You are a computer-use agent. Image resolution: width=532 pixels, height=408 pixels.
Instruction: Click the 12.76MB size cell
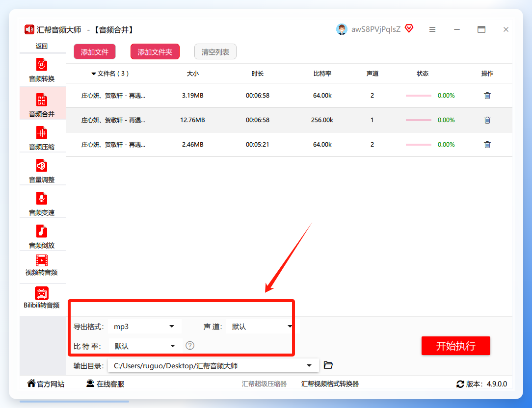pos(192,120)
